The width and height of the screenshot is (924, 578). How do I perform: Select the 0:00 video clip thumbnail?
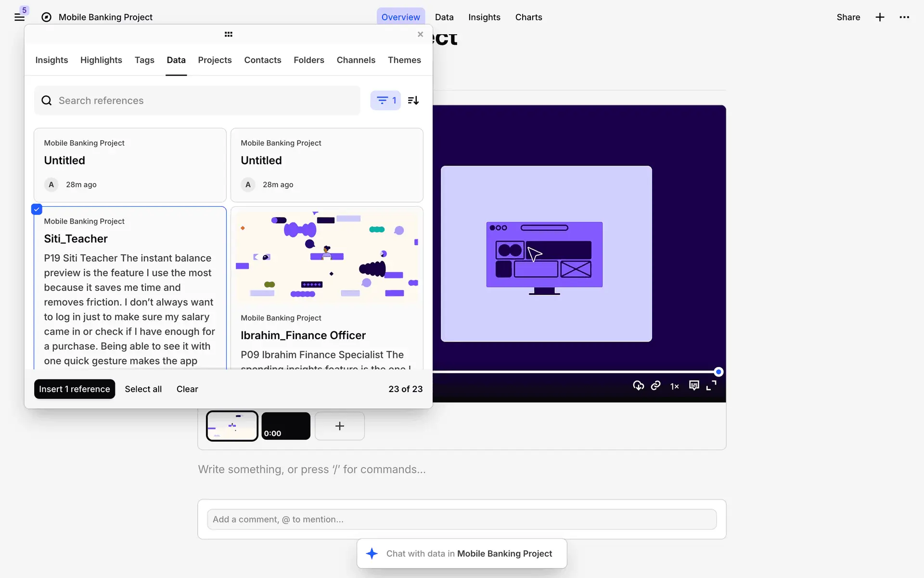[x=286, y=426]
